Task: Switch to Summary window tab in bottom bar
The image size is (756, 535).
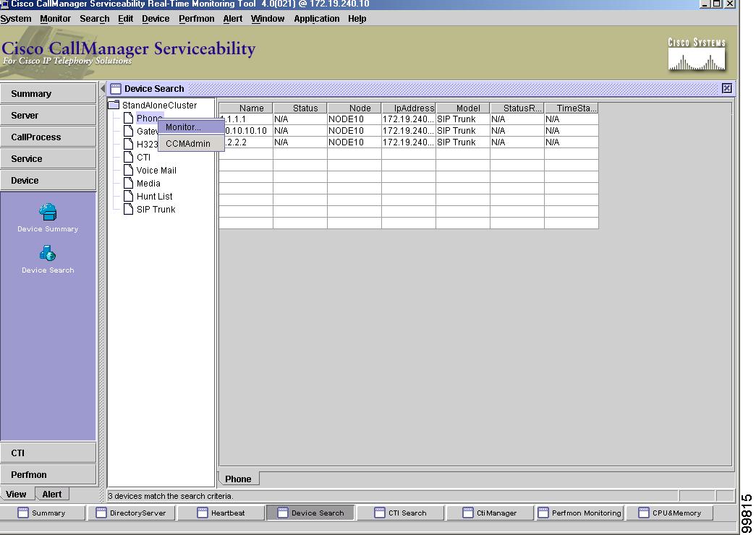Action: point(43,513)
